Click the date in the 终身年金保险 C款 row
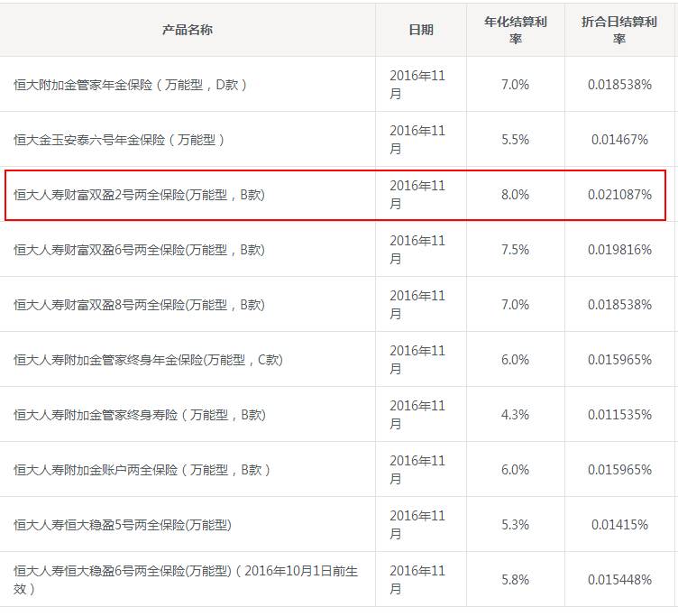Image resolution: width=678 pixels, height=616 pixels. click(417, 360)
